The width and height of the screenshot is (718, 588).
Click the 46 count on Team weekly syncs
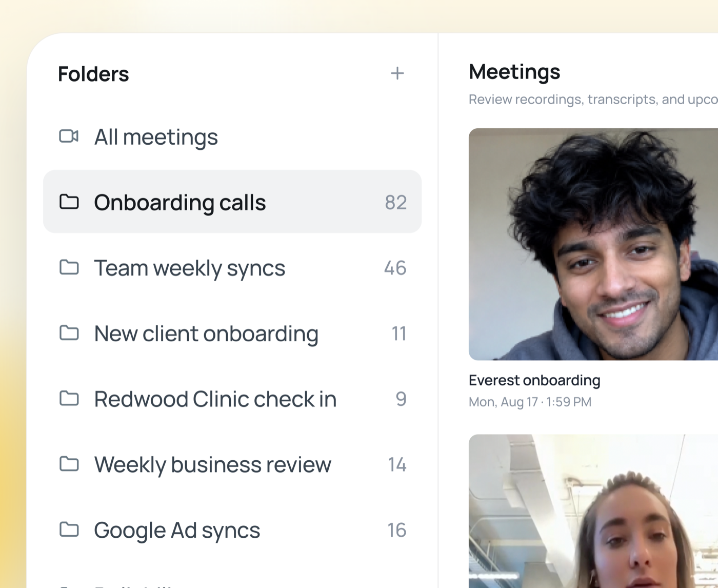click(395, 268)
